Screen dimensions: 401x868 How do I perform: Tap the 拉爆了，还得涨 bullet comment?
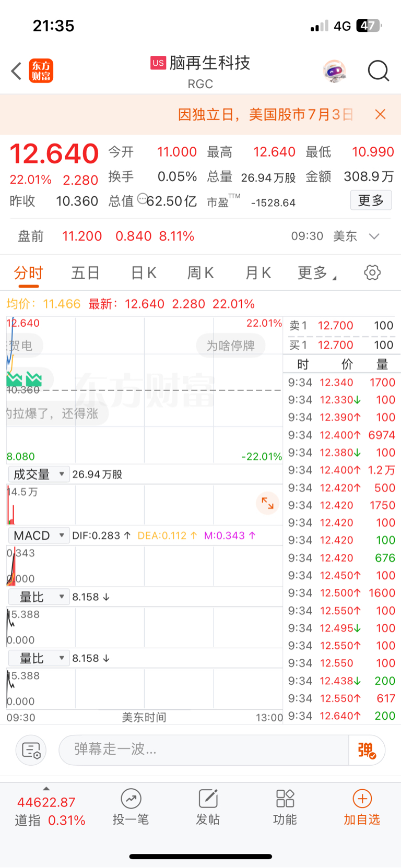click(x=56, y=414)
